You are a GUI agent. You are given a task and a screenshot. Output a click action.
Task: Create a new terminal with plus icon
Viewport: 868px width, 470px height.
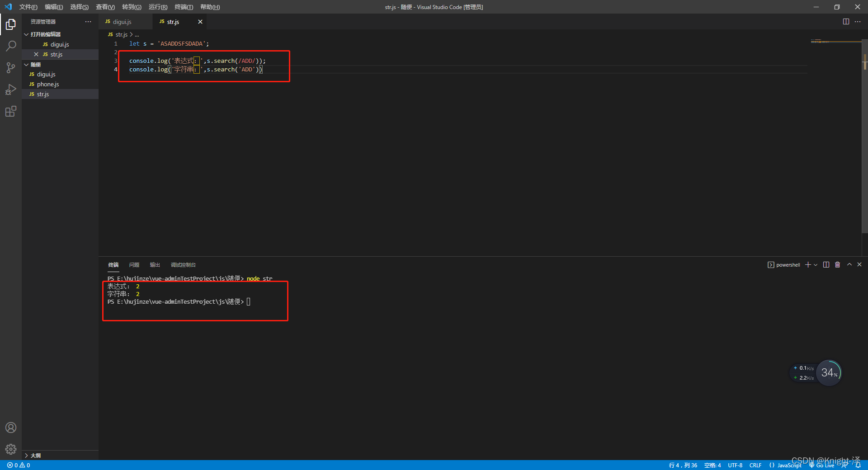[808, 265]
